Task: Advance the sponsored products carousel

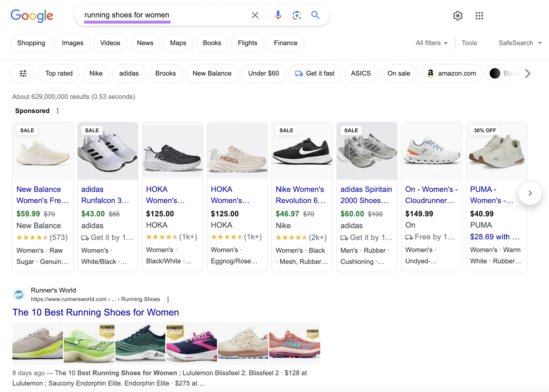Action: (x=530, y=193)
